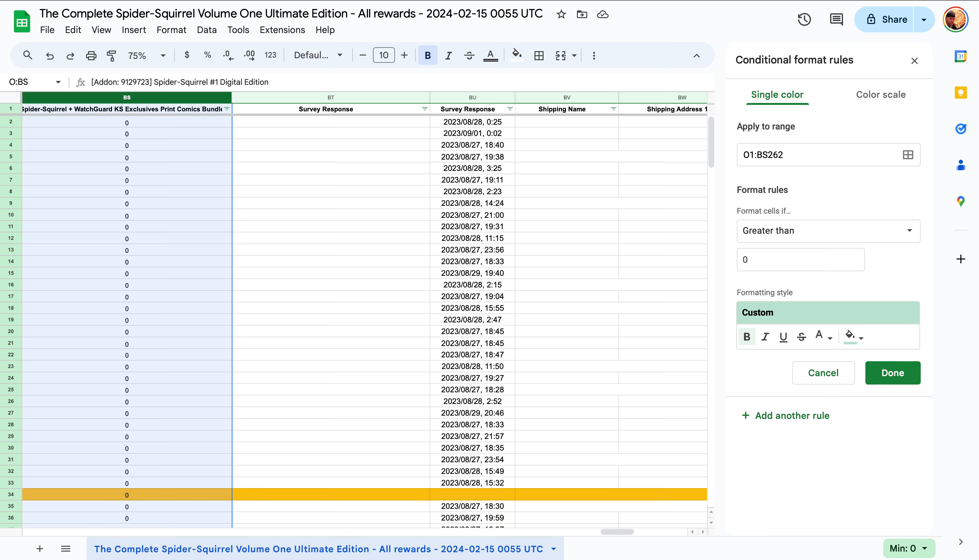Open Google Keep side panel icon

pos(961,93)
